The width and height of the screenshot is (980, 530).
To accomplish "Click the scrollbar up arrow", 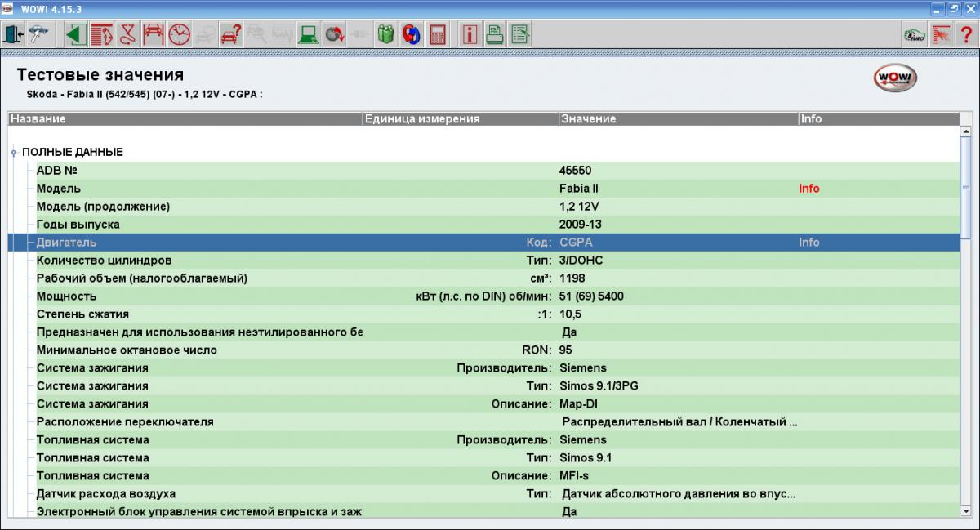I will coord(967,132).
